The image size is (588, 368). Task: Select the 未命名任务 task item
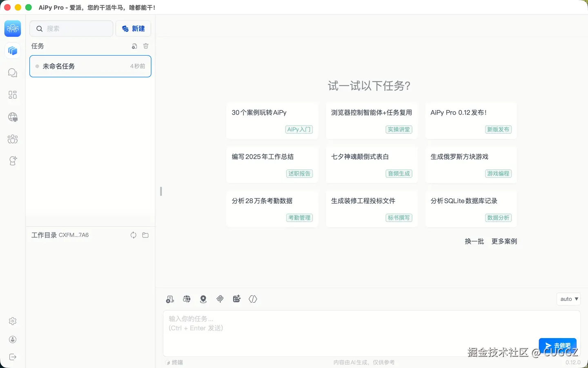click(90, 66)
